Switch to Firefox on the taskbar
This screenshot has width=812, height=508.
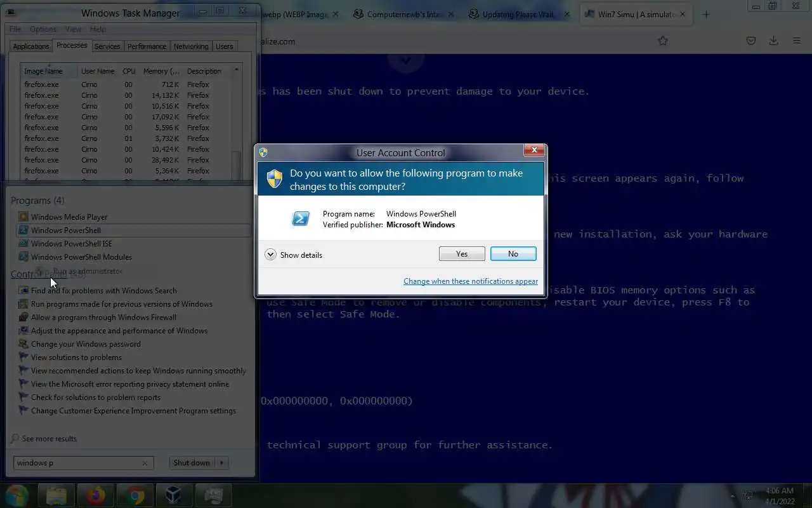point(96,495)
